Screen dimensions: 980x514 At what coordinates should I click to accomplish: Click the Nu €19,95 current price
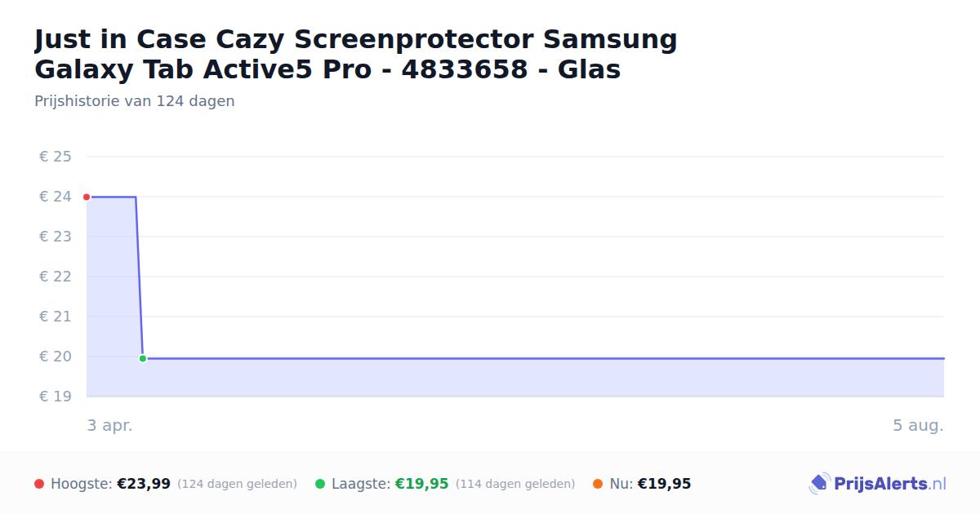664,484
